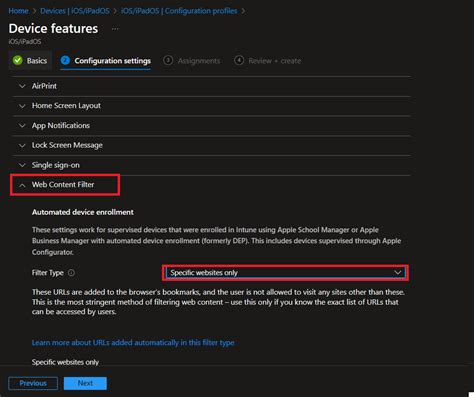
Task: Select the Configuration settings tab
Action: click(x=106, y=61)
